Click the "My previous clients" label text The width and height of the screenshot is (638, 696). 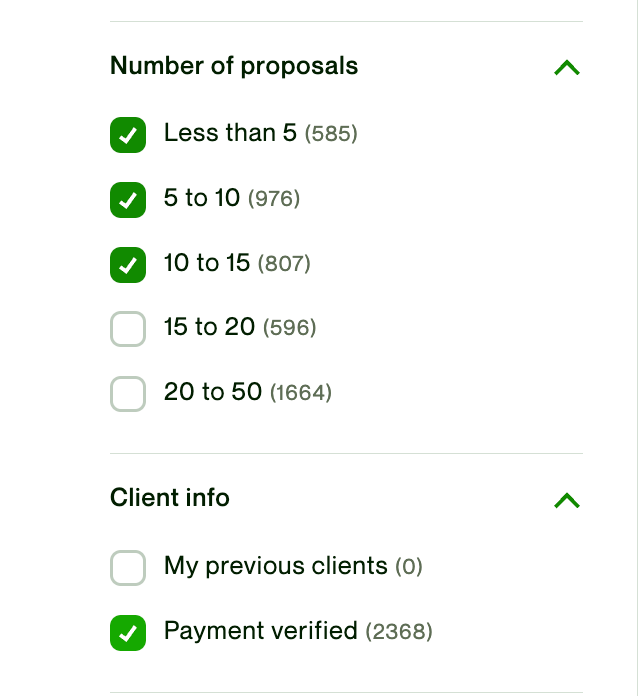click(x=275, y=566)
